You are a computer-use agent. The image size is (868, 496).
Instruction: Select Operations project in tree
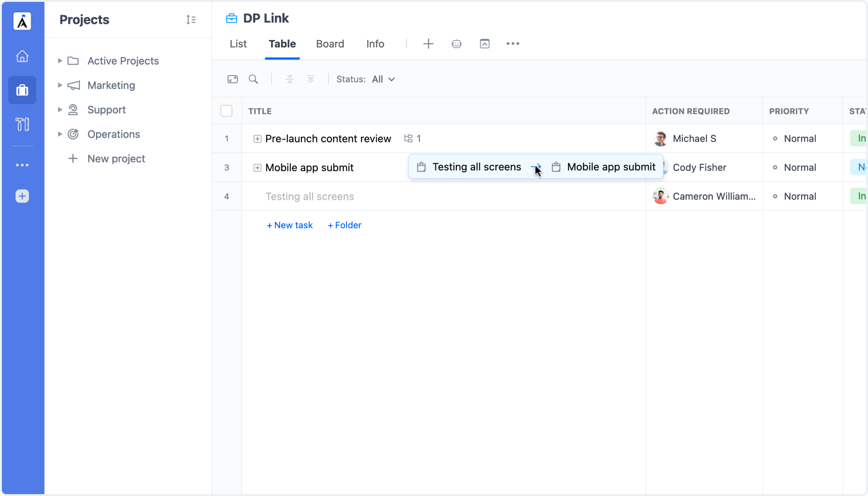(x=113, y=134)
